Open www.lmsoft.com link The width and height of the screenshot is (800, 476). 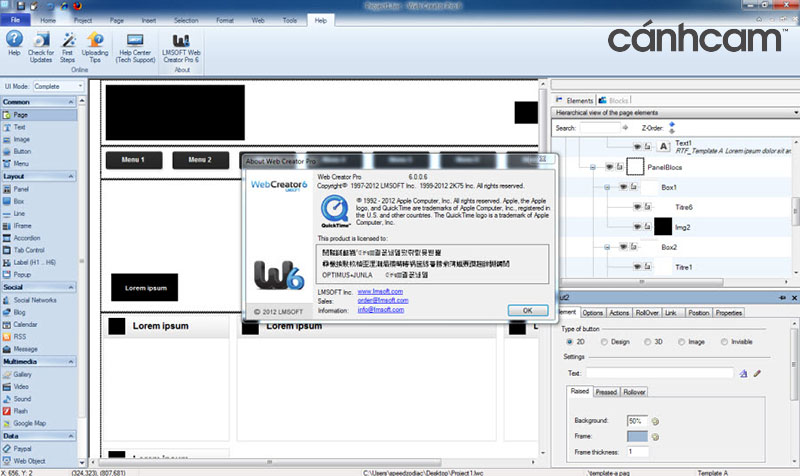(380, 291)
